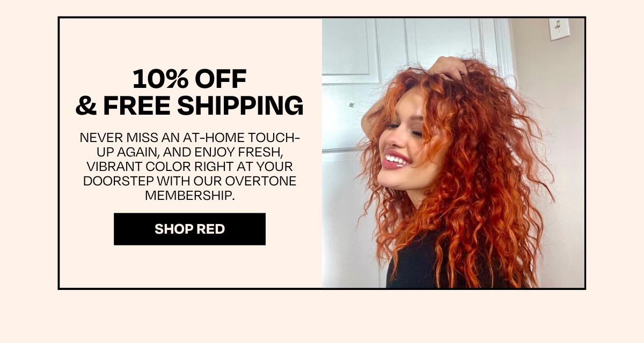The width and height of the screenshot is (644, 343).
Task: Click the NEVER MISS AN AT-HOME TOUCH- line
Action: coord(189,138)
